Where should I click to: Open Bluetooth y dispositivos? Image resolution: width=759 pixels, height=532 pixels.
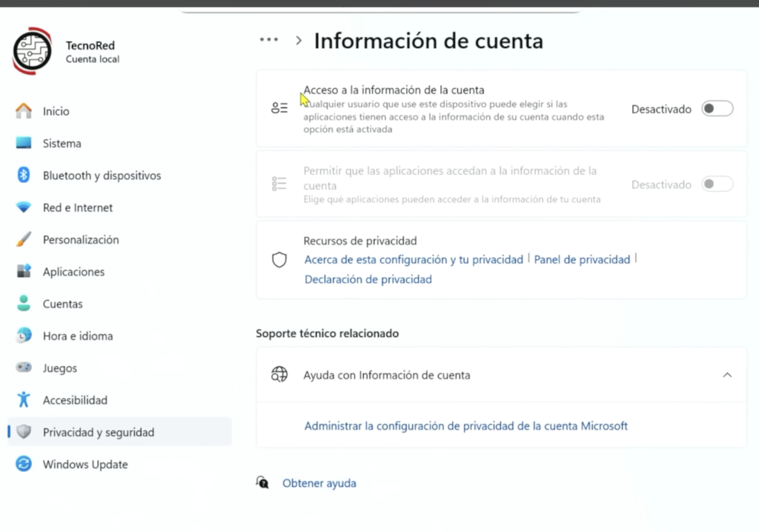click(x=119, y=176)
